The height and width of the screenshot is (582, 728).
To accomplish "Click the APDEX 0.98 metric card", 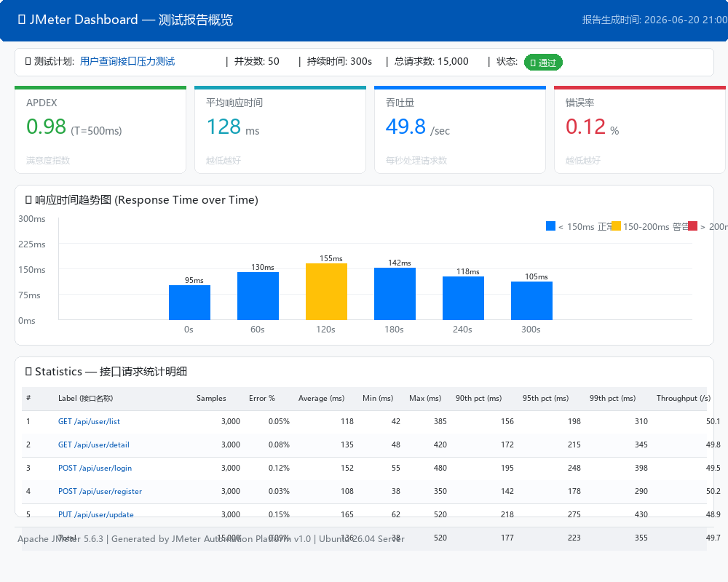I will coord(100,130).
